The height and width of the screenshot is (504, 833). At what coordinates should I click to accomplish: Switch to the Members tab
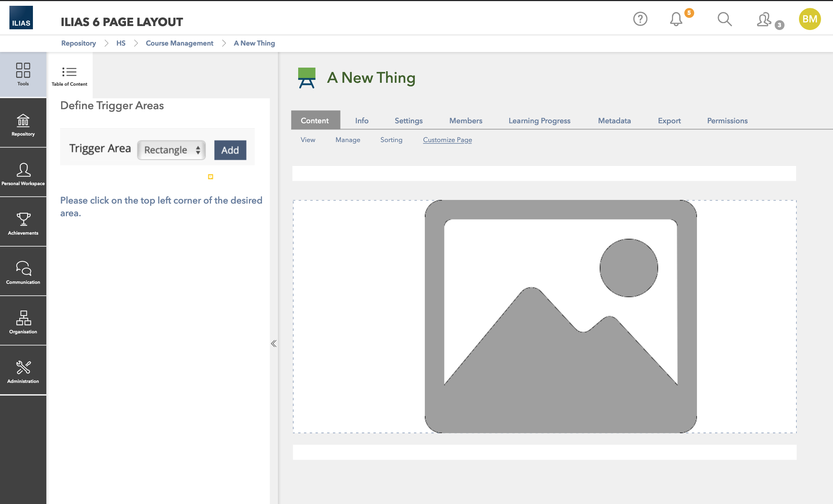(465, 121)
